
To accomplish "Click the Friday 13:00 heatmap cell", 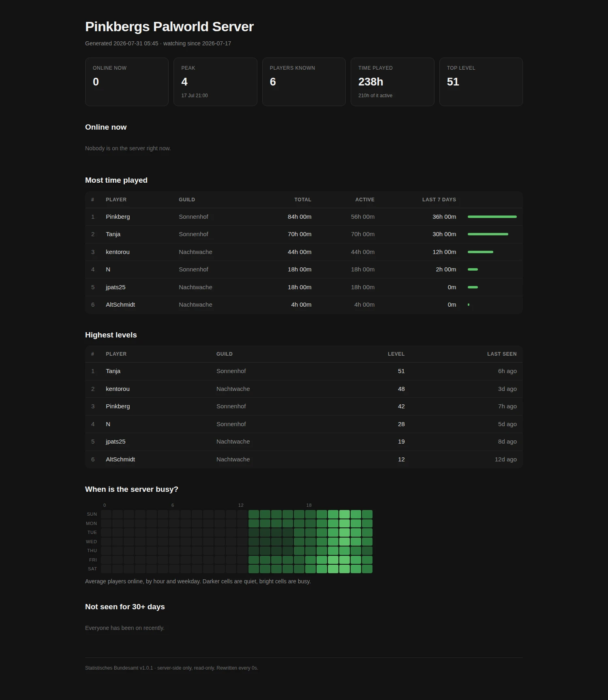I will click(x=254, y=560).
